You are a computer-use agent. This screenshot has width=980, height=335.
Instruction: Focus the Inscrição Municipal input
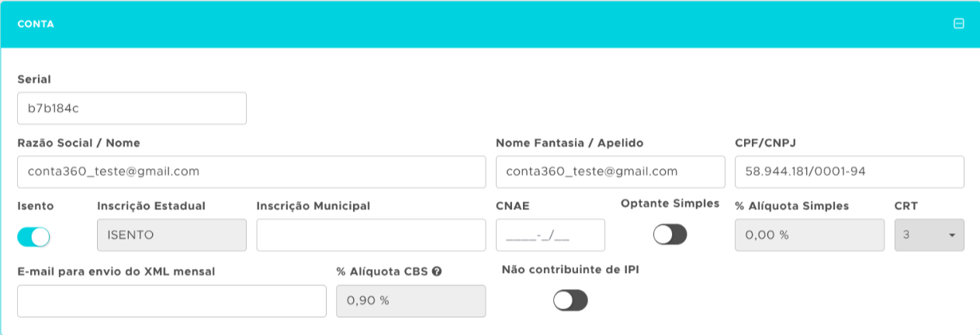tap(371, 235)
